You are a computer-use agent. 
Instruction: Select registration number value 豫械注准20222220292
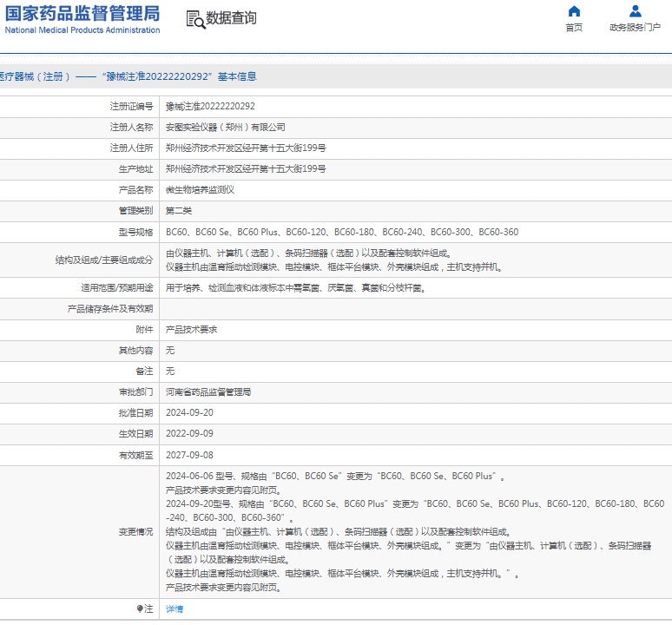tap(210, 106)
